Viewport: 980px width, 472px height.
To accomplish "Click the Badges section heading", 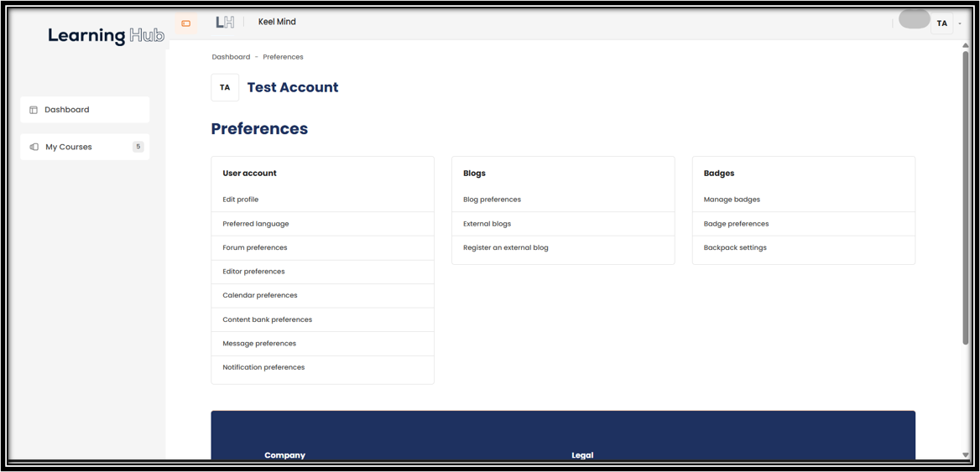I will [x=719, y=174].
